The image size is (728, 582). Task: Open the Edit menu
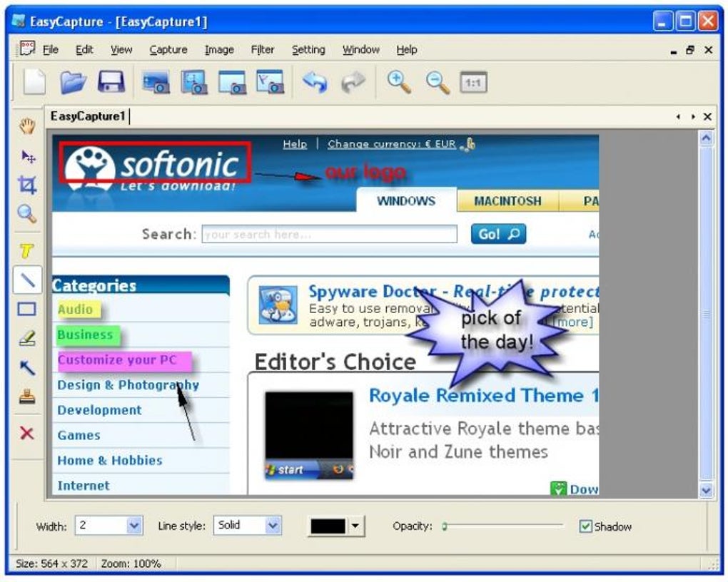[84, 49]
